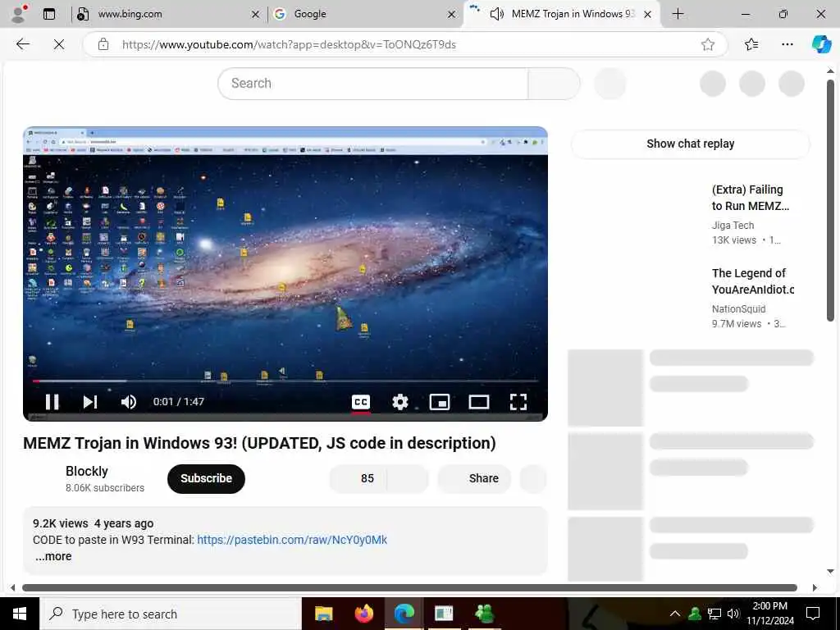Go back in the browser

(23, 44)
